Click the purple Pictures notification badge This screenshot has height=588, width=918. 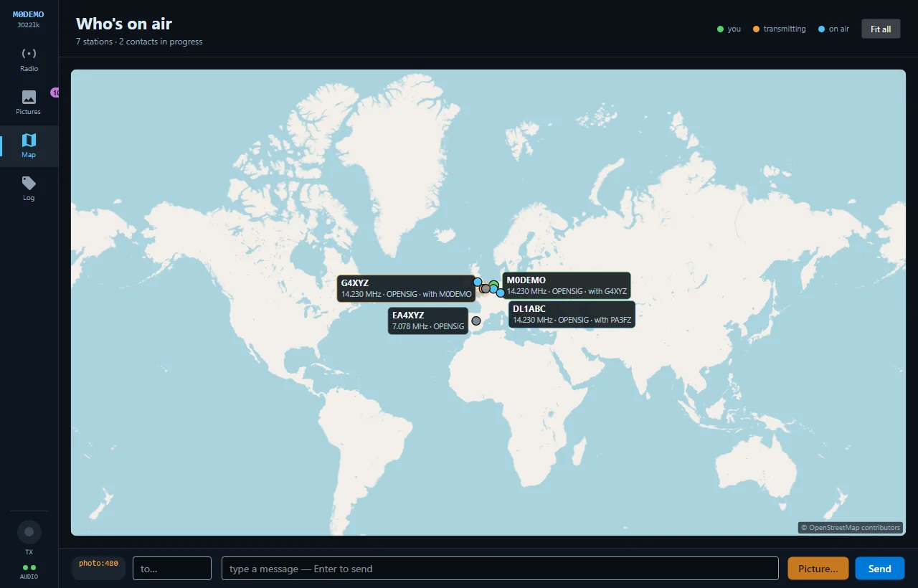[x=55, y=93]
